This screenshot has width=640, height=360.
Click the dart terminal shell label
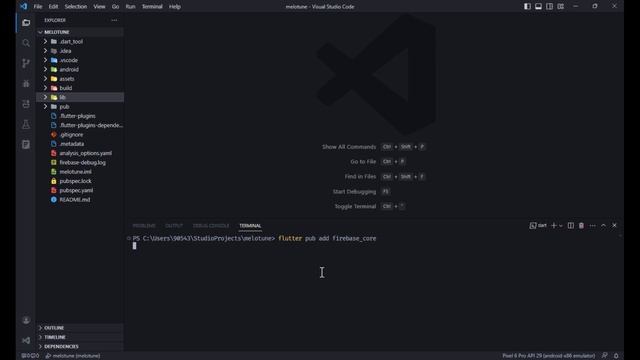coord(538,226)
